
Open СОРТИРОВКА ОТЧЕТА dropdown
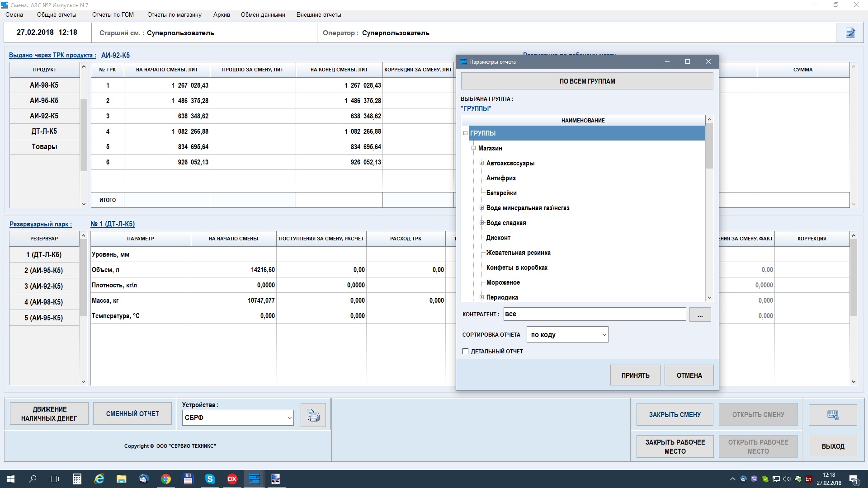[x=567, y=334]
